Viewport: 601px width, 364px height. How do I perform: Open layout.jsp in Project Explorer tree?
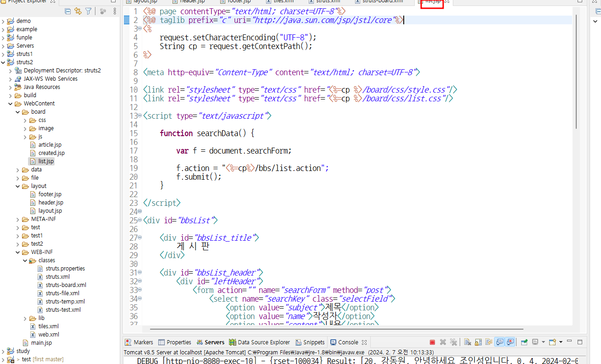point(50,211)
